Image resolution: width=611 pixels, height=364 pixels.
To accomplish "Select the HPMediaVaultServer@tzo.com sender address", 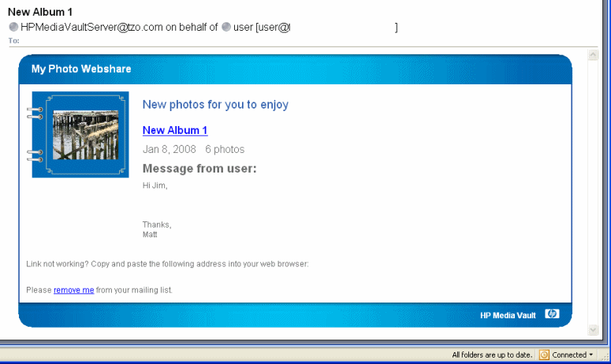I will pyautogui.click(x=91, y=28).
